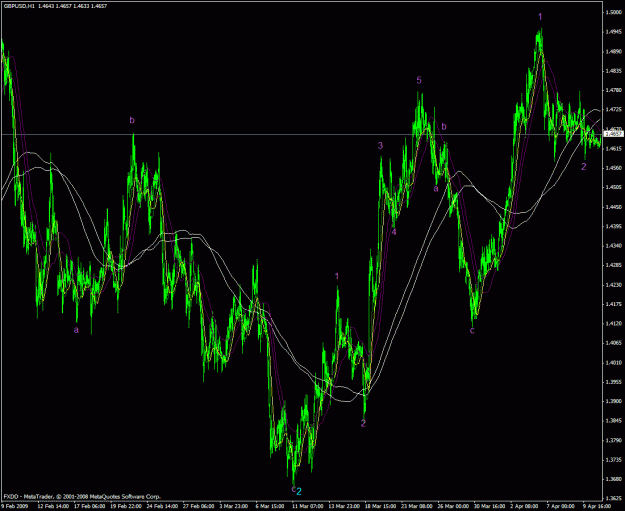
Task: Click the '18 Mar 15:00' time axis label
Action: click(379, 506)
